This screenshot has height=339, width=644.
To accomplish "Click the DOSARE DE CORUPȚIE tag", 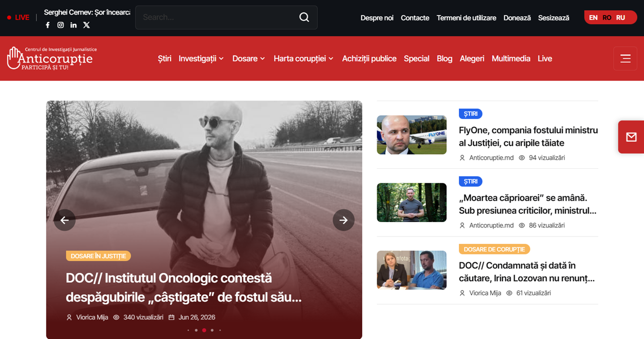I will tap(494, 249).
